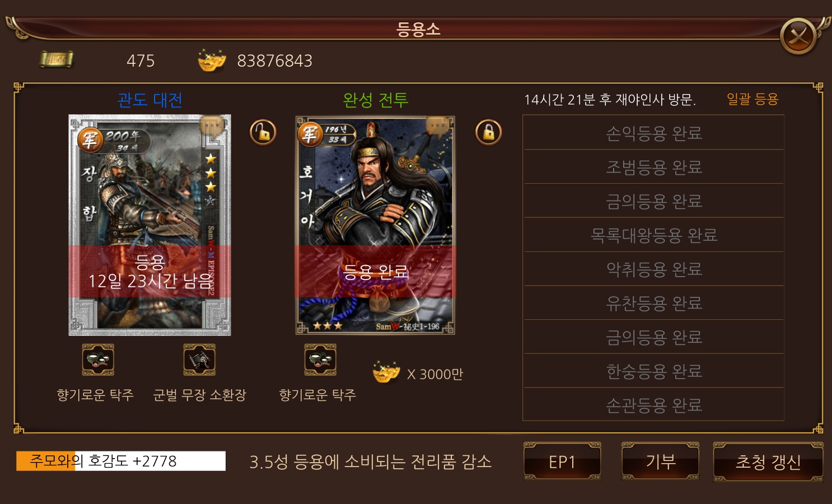
Task: Toggle the unlocked padlock beside 장합 card
Action: coord(263,133)
